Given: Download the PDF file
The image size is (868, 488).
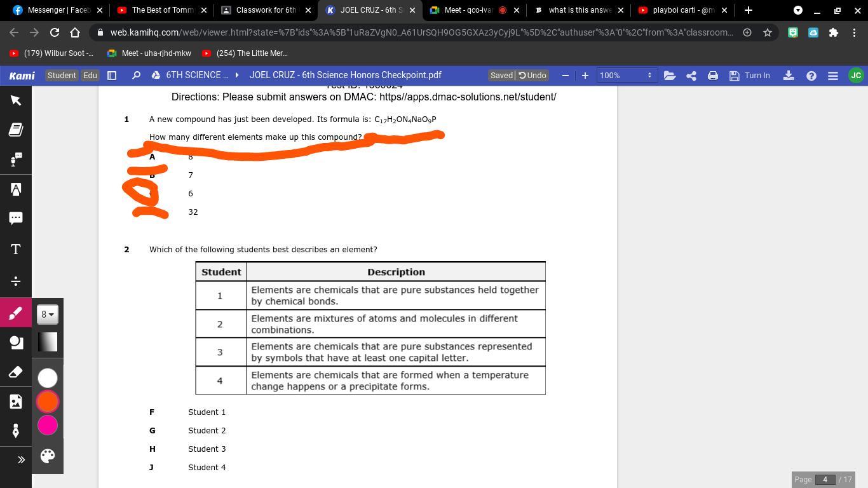Looking at the screenshot, I should click(789, 75).
